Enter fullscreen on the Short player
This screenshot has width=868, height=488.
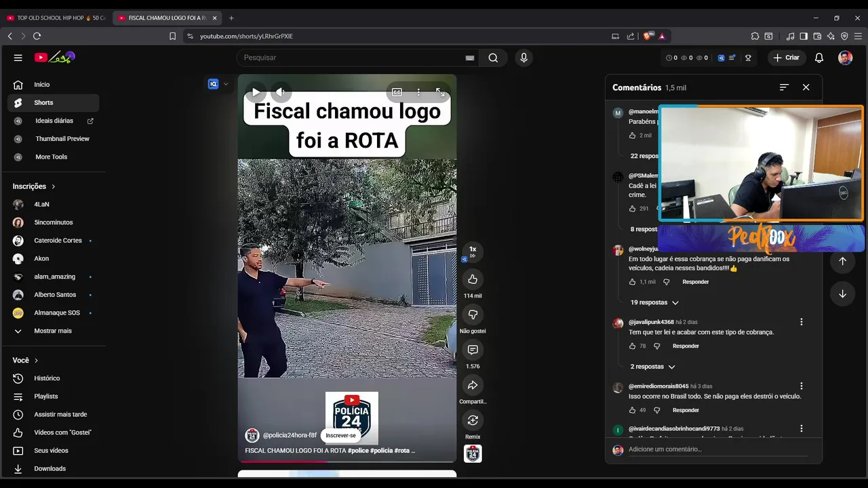click(x=440, y=92)
